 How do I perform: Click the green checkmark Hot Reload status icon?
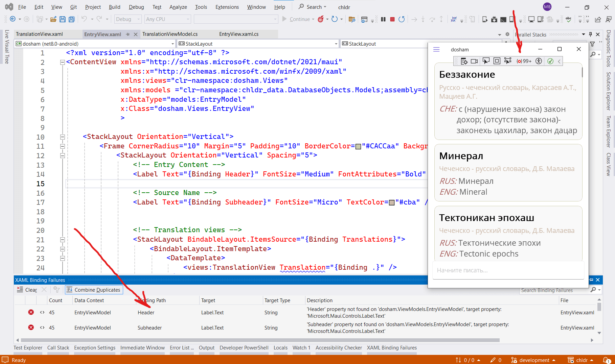click(x=550, y=61)
